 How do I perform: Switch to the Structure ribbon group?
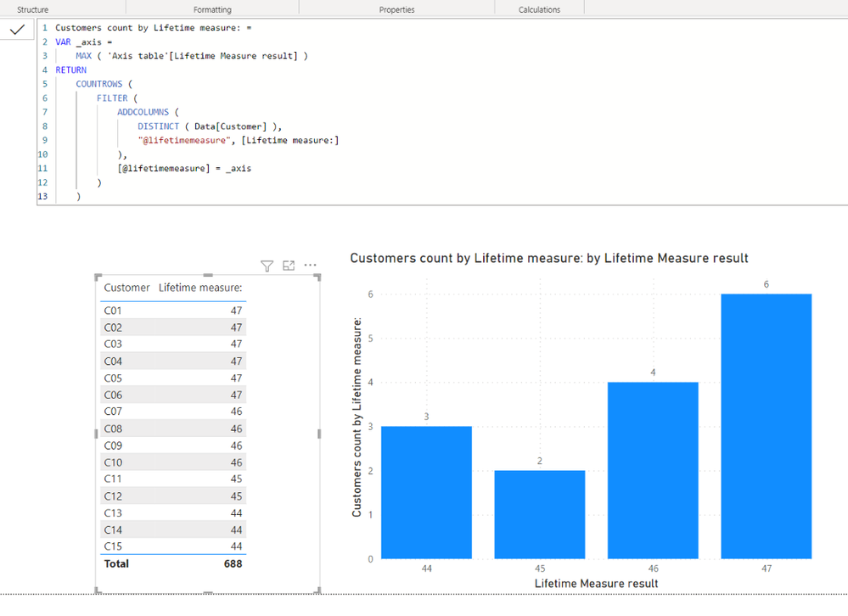(32, 9)
